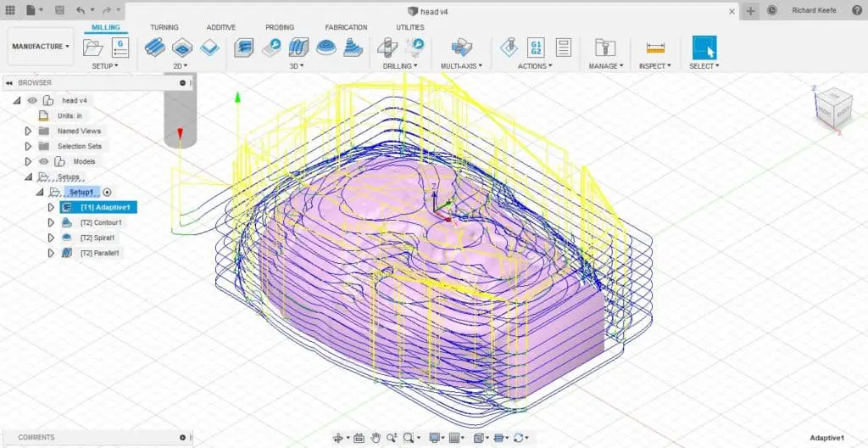The width and height of the screenshot is (868, 448).
Task: Select the 3D Adaptive Clearing tool
Action: (243, 48)
